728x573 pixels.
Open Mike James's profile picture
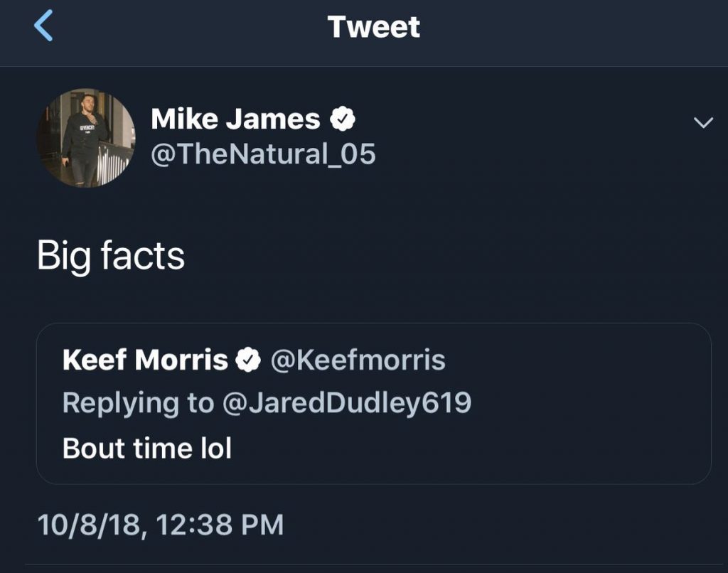[86, 138]
